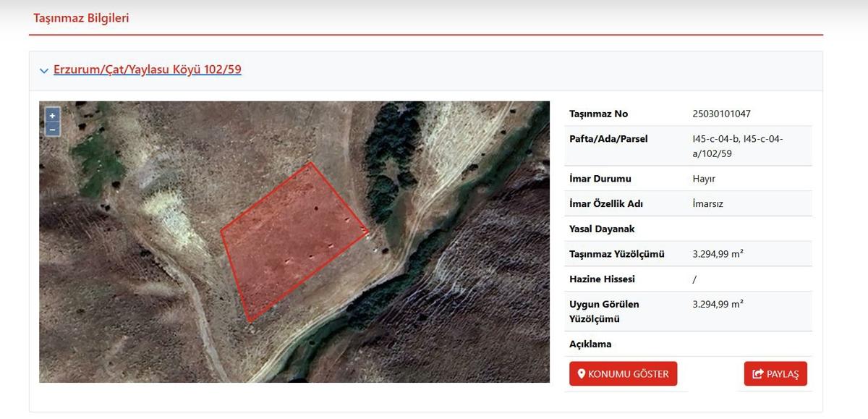Click the Taşınmaz Yüzölçümü label

coord(617,254)
